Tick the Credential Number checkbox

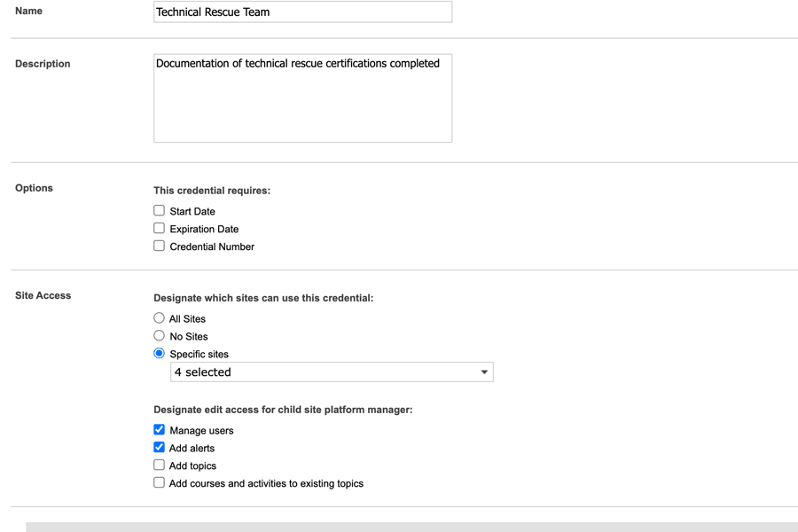[160, 246]
